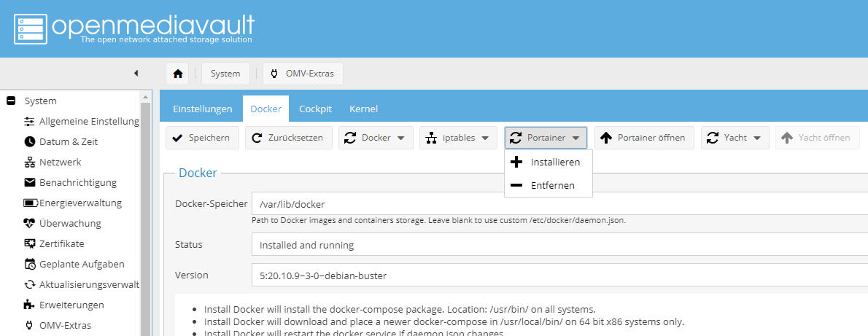The image size is (868, 336).
Task: Click the System breadcrumb button
Action: pos(225,74)
